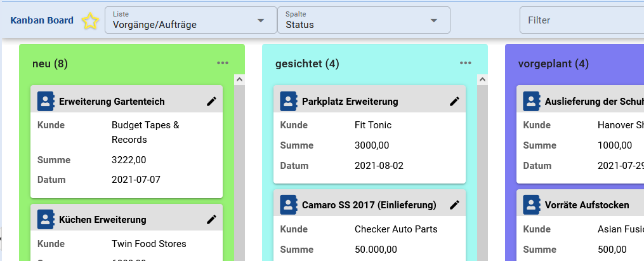Click the Kanban Board title
644x261 pixels.
[42, 20]
